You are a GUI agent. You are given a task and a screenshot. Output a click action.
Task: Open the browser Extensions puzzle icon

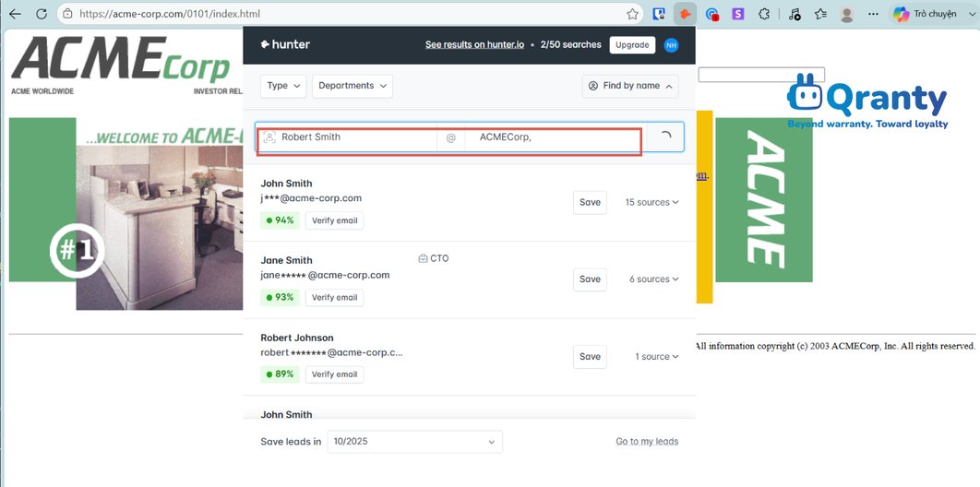764,14
